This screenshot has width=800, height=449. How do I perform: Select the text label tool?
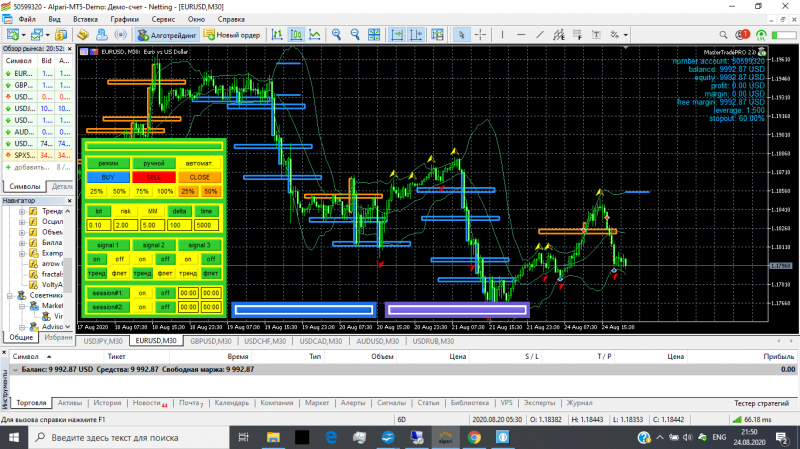click(x=596, y=35)
